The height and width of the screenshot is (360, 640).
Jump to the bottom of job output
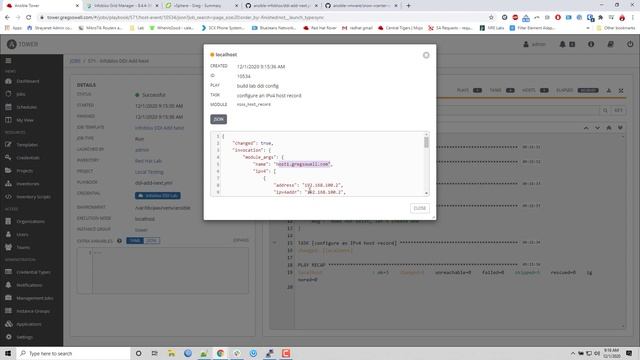point(620,128)
